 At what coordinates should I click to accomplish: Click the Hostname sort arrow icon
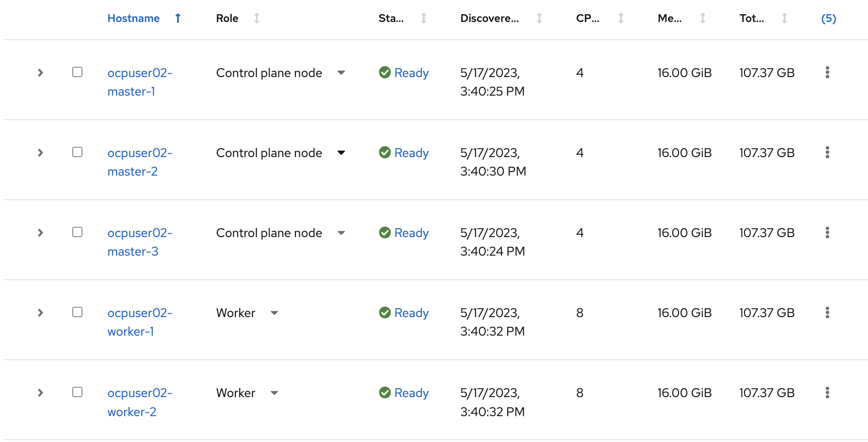coord(178,19)
